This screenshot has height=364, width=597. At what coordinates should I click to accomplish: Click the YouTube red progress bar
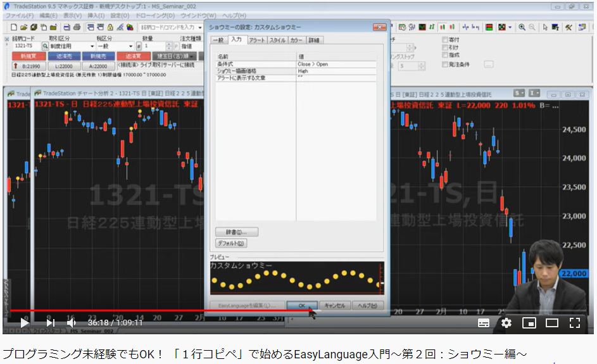(160, 310)
